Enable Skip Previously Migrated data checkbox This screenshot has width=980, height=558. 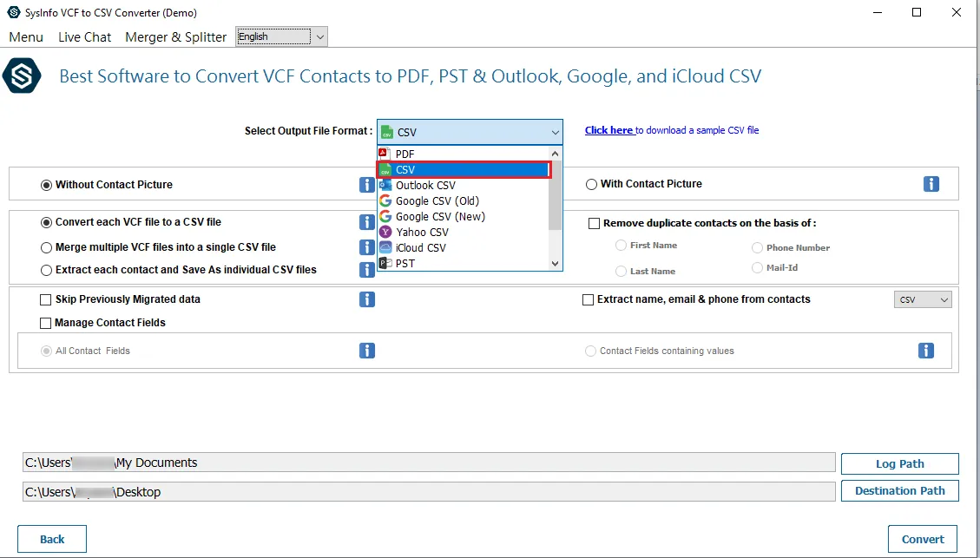tap(46, 299)
